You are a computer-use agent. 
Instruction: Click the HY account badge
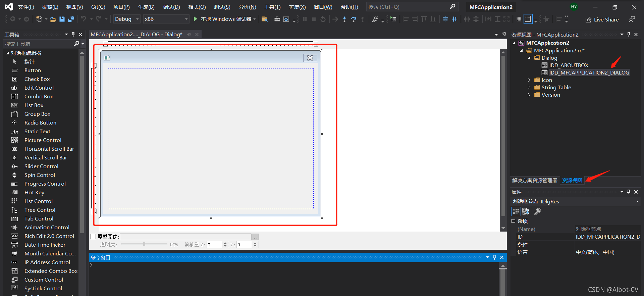point(574,7)
